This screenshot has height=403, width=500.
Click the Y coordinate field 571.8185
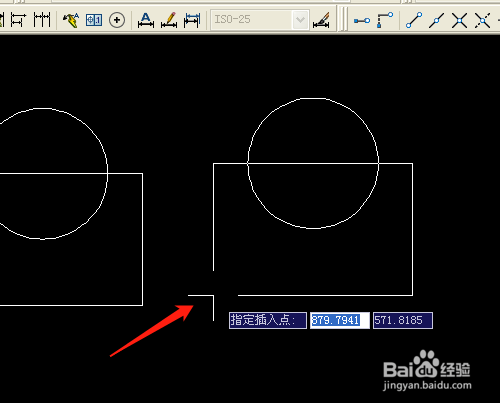(x=403, y=320)
